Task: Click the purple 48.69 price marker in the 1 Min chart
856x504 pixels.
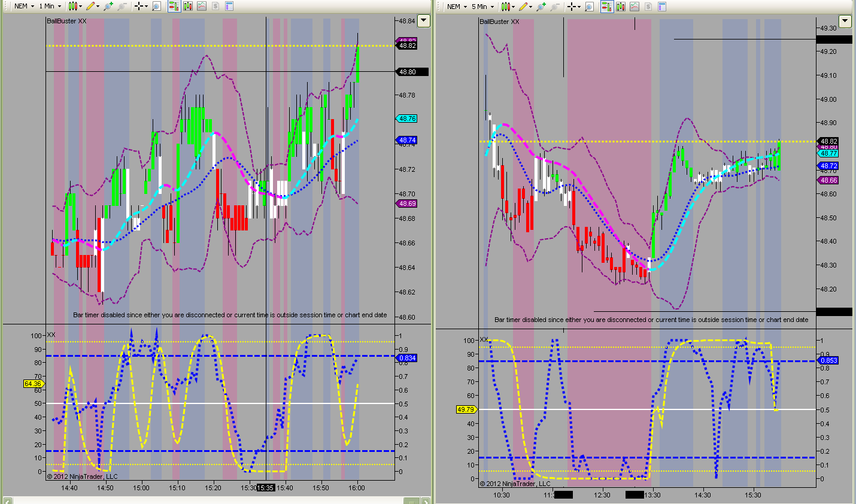Action: (407, 204)
